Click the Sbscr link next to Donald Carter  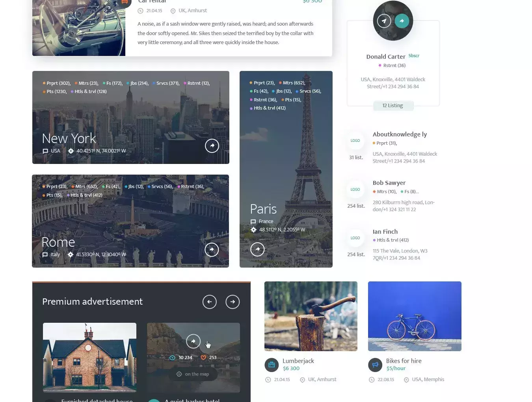tap(414, 56)
